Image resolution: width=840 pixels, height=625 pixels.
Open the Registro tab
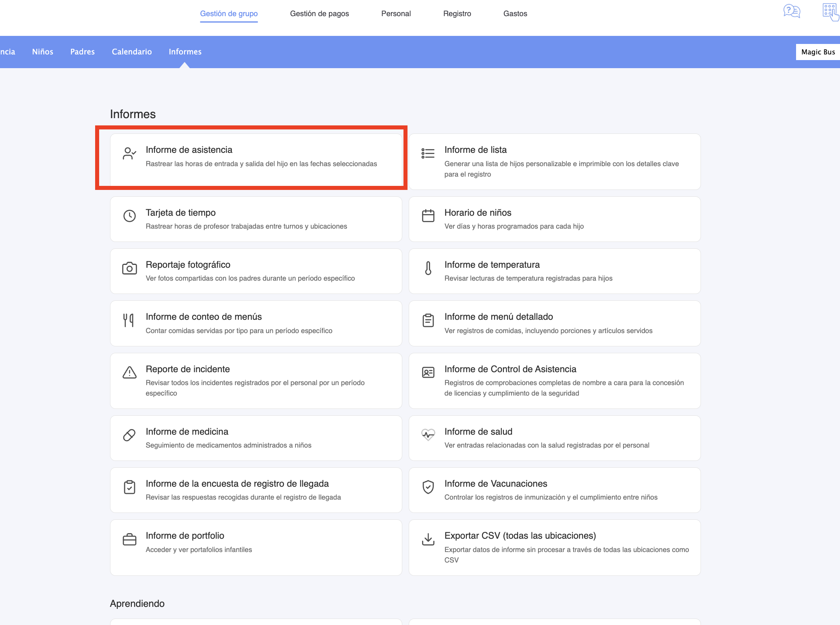tap(457, 14)
